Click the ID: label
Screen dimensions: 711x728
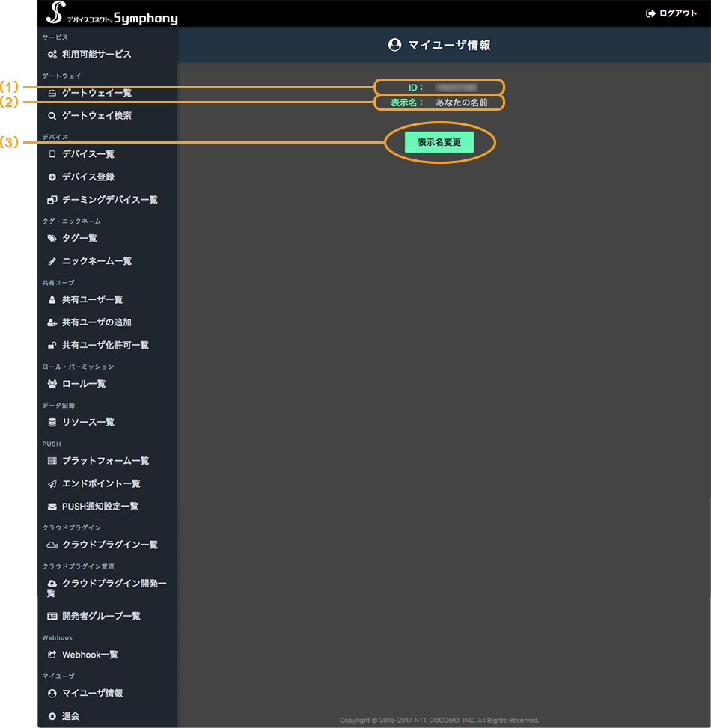[415, 88]
